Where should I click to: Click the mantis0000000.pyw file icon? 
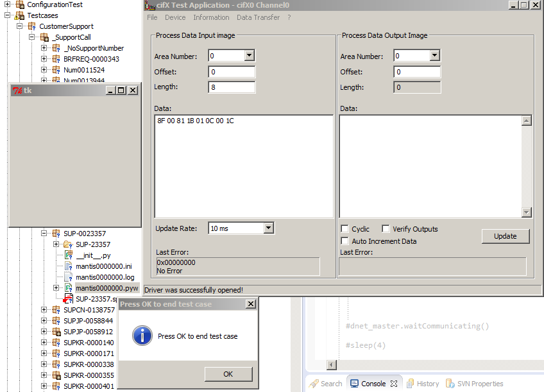point(69,288)
